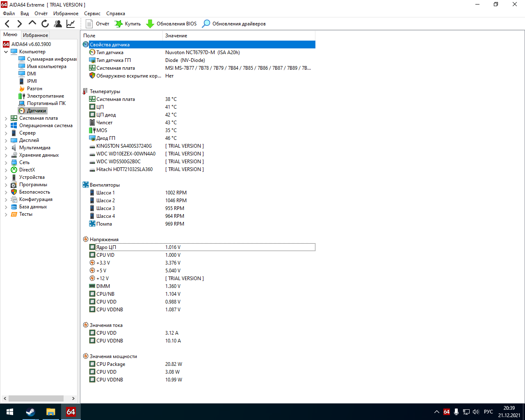Click the Forward navigation arrow
Viewport: 525px width, 420px height.
tap(19, 24)
